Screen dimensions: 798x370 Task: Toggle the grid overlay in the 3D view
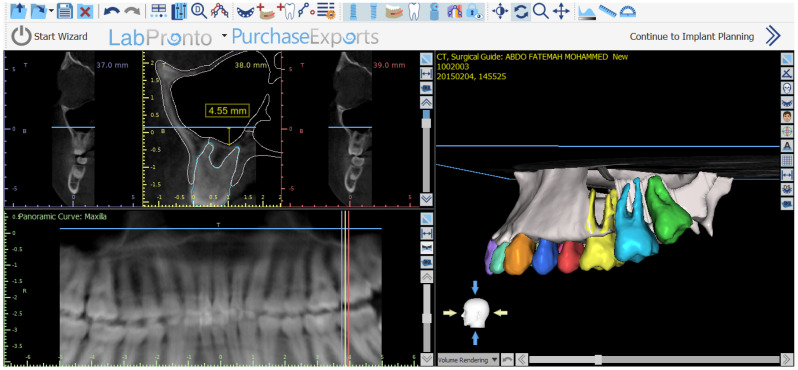(787, 161)
